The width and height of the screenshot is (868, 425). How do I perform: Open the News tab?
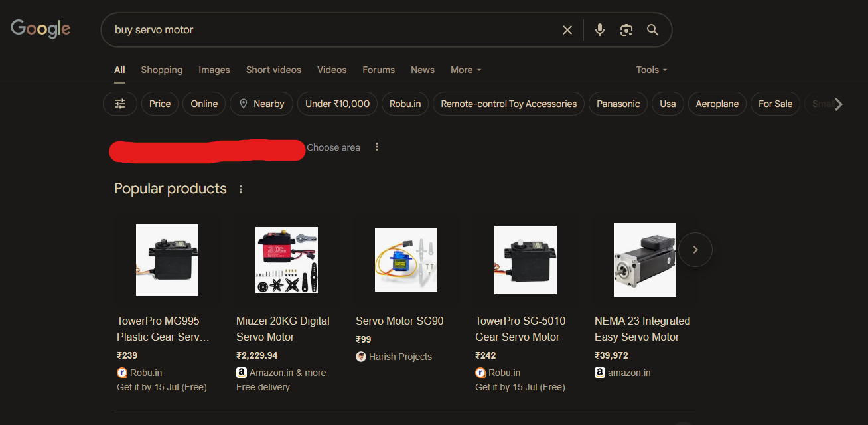(423, 70)
